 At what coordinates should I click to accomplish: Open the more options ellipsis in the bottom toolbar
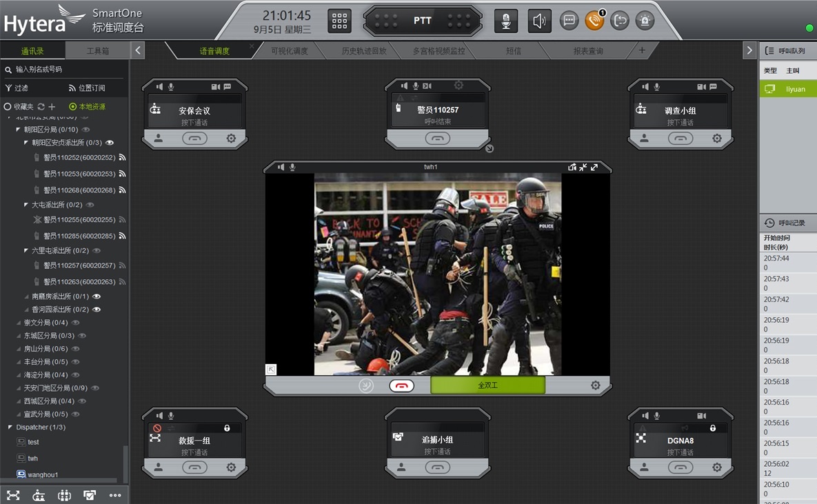(x=115, y=495)
